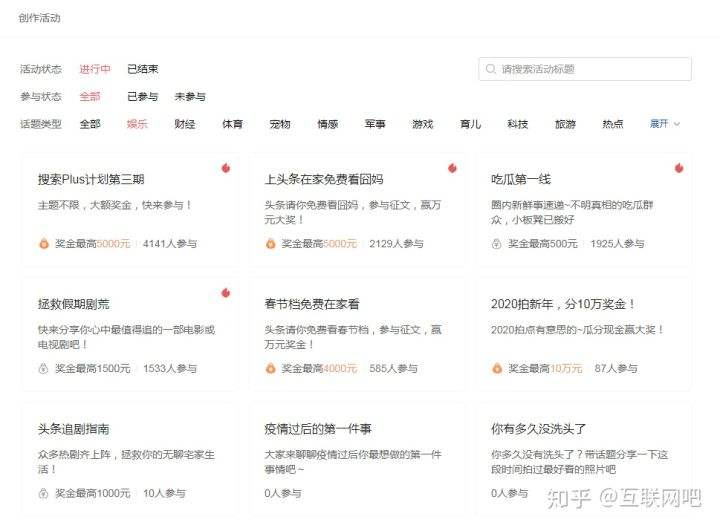Click the hot flame icon on 上头条在家免费看囧妈
The image size is (720, 528).
coord(452,168)
